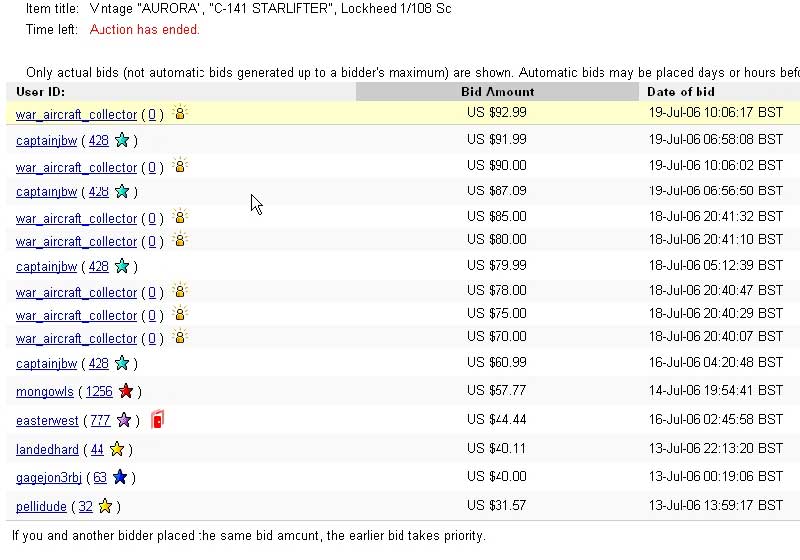Open captainjbw profile in the $79.99 row
The height and width of the screenshot is (560, 800).
click(46, 267)
